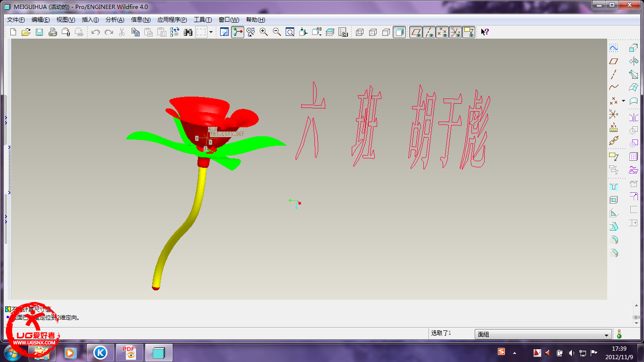Select the Pattern tool icon
Screen dimensions: 644x362
click(x=634, y=157)
